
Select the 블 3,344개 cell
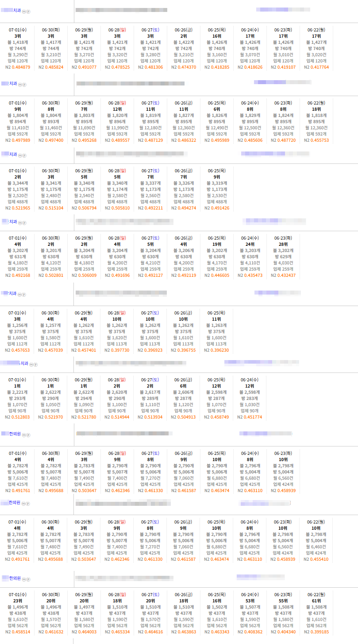18,183
